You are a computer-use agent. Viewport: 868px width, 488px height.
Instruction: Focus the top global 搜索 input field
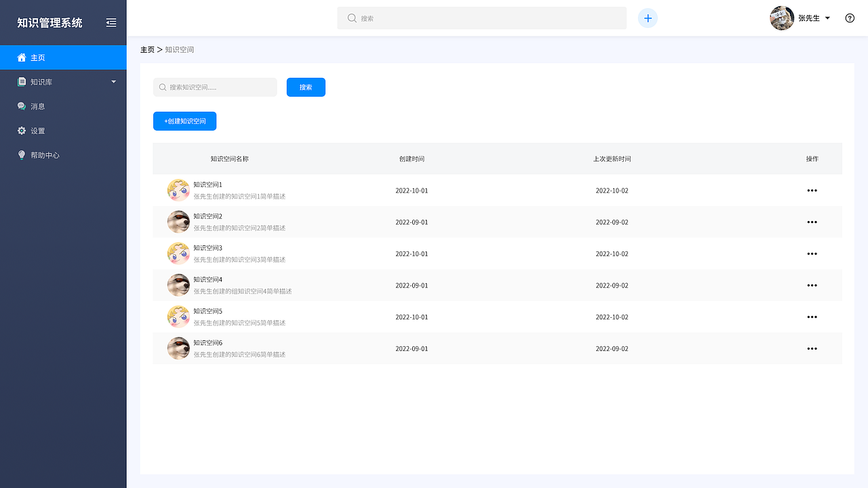482,18
